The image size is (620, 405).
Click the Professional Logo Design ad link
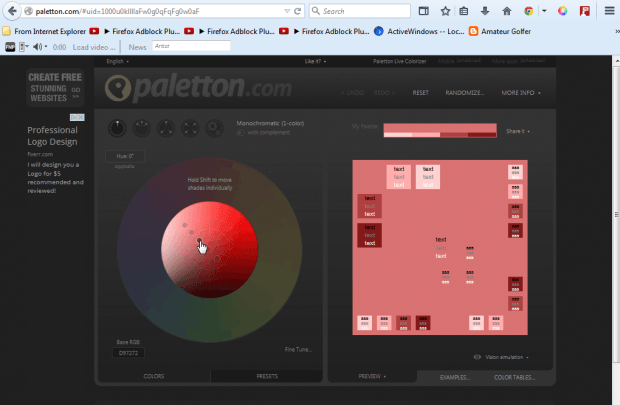tap(52, 136)
